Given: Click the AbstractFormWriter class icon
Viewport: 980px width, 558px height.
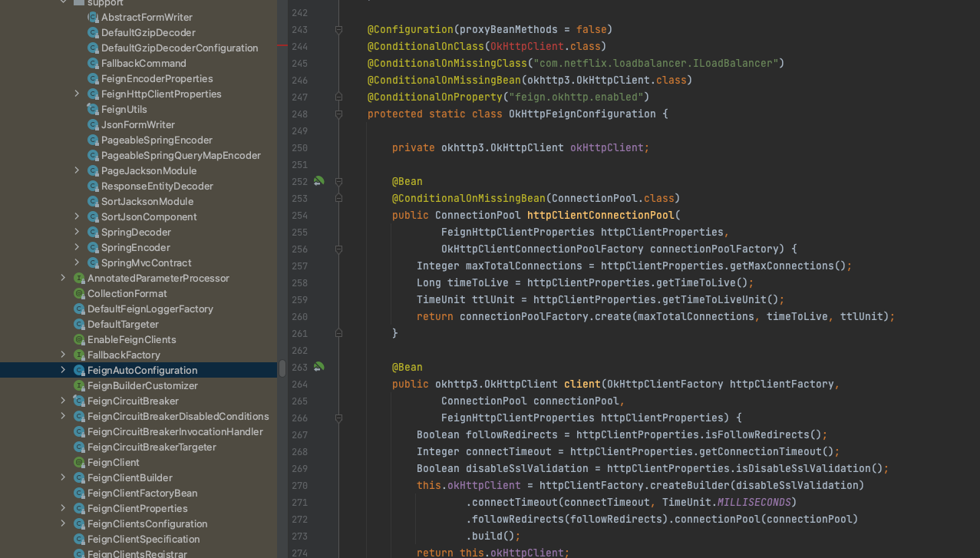Looking at the screenshot, I should tap(93, 17).
